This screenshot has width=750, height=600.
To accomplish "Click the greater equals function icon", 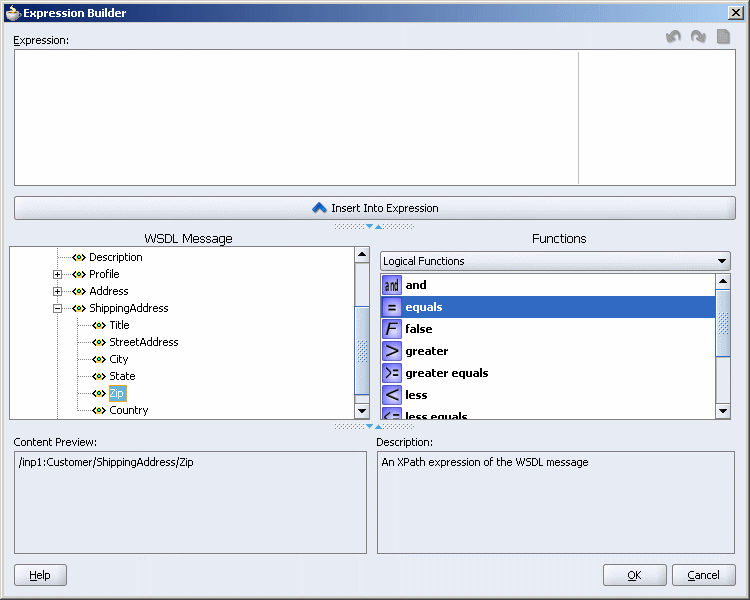I will 392,373.
